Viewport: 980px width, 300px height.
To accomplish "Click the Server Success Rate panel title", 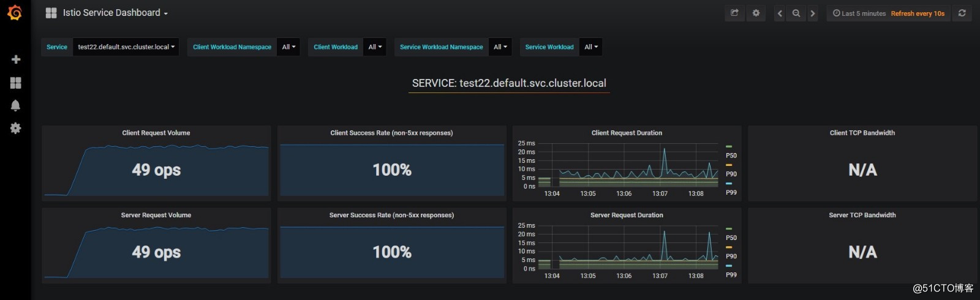I will point(391,215).
